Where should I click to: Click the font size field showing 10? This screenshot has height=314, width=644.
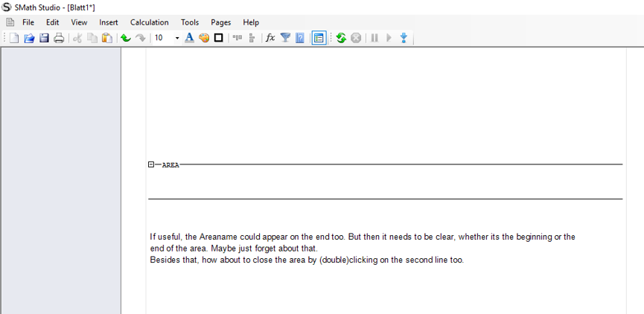(x=162, y=38)
